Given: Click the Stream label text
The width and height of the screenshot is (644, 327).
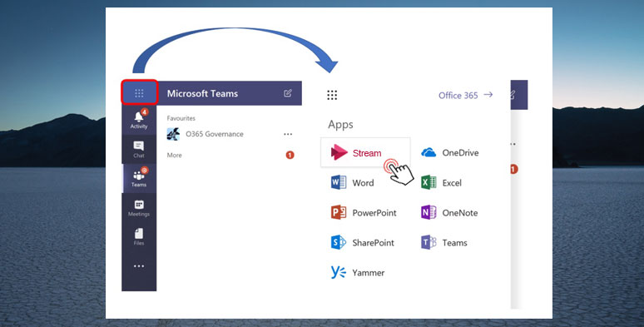Looking at the screenshot, I should [367, 153].
